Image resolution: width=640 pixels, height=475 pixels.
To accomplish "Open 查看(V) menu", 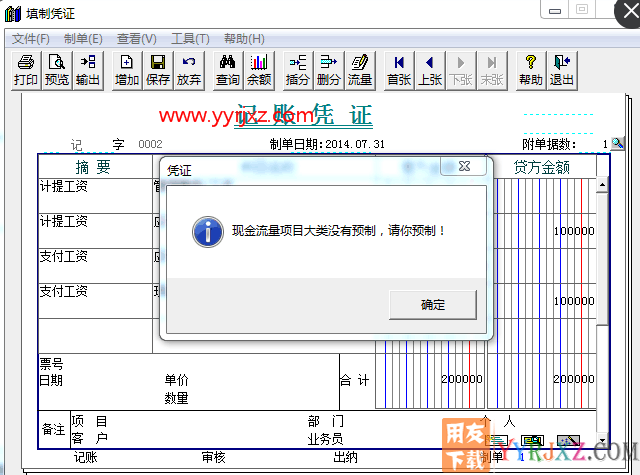I will (136, 39).
